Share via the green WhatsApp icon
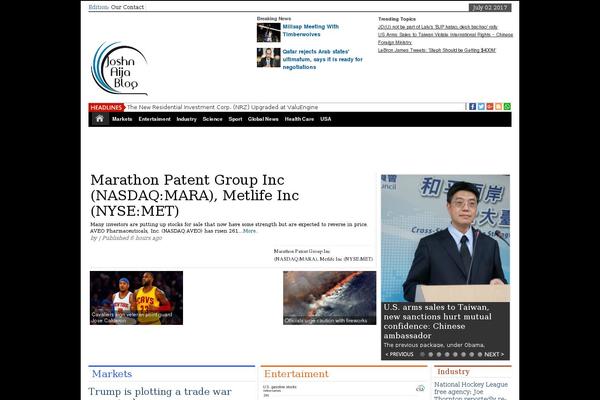The height and width of the screenshot is (400, 600). coord(507,106)
